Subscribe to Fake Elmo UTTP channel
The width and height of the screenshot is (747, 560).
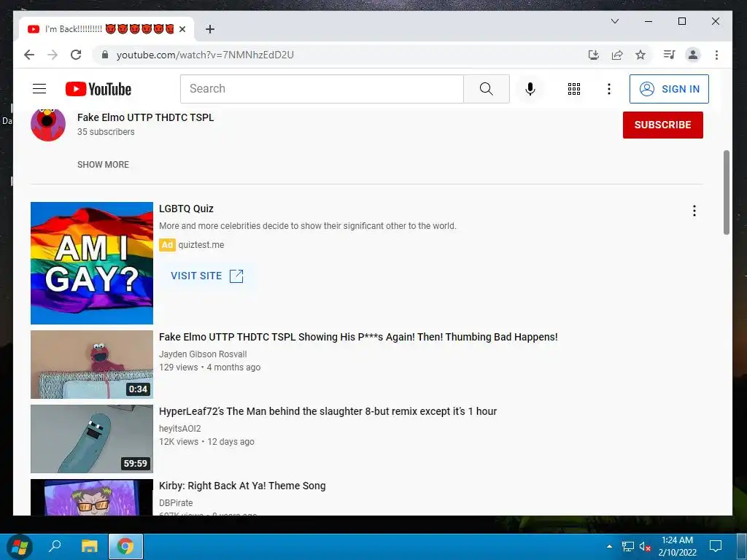(x=662, y=125)
